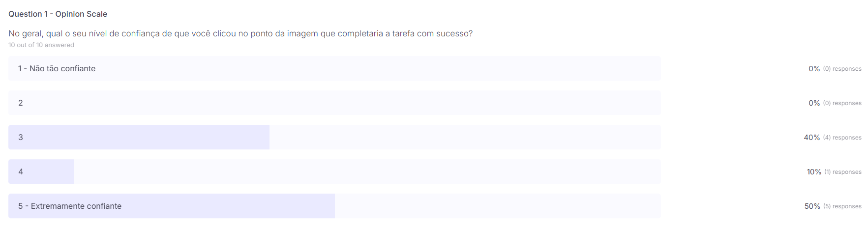The width and height of the screenshot is (868, 225).
Task: Click the label "4" in the scale
Action: (21, 171)
